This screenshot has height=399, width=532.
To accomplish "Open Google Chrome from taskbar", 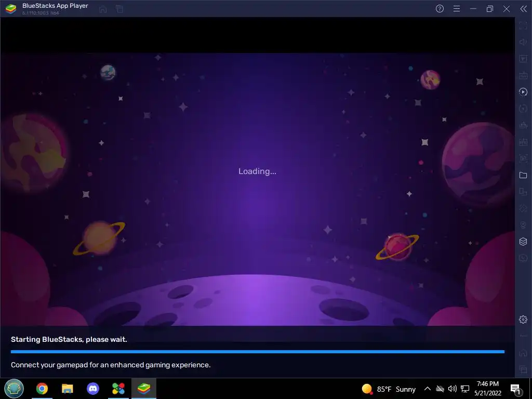I will (42, 389).
